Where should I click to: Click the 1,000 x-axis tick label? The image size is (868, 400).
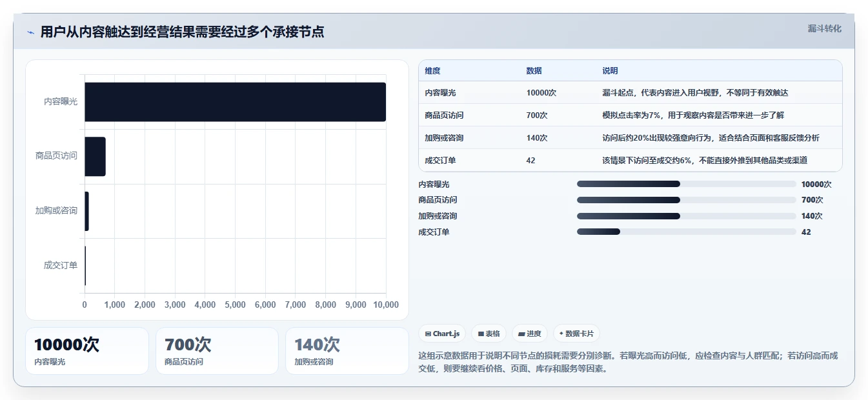pyautogui.click(x=114, y=305)
